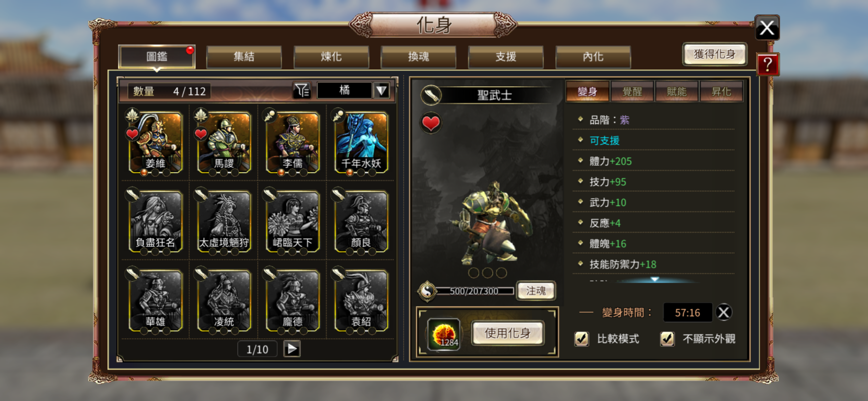Viewport: 868px width, 401px height.
Task: Go to the next page arrow of avatar list
Action: click(292, 349)
